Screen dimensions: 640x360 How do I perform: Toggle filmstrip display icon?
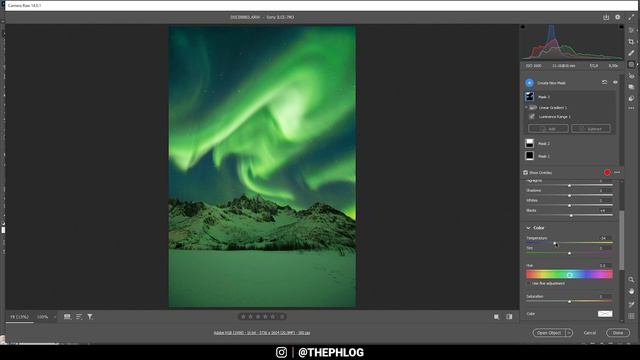[x=67, y=317]
